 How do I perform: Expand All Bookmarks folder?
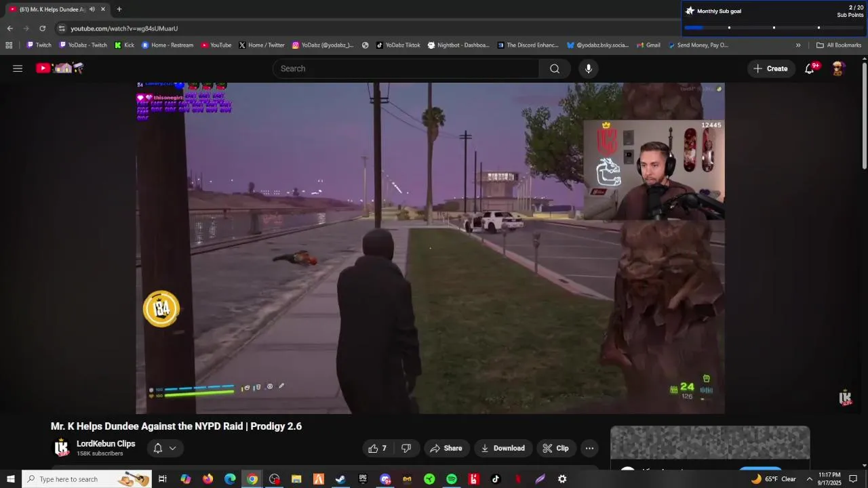[839, 45]
